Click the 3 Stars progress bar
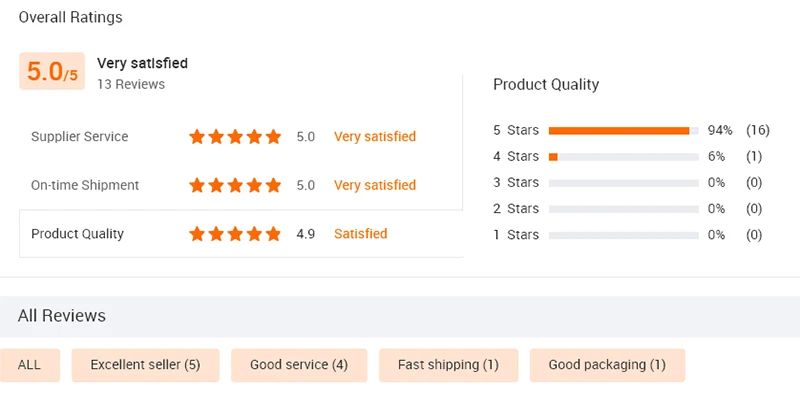The width and height of the screenshot is (800, 400). click(623, 183)
